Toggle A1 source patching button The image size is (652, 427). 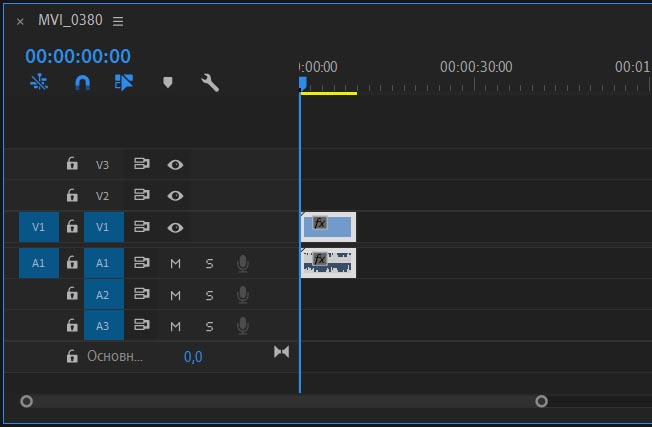[39, 263]
